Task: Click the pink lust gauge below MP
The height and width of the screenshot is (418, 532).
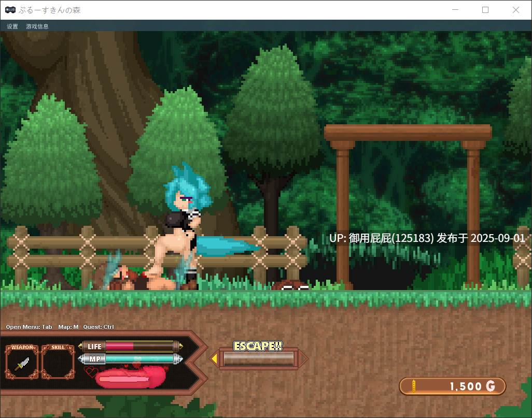Action: coord(132,377)
